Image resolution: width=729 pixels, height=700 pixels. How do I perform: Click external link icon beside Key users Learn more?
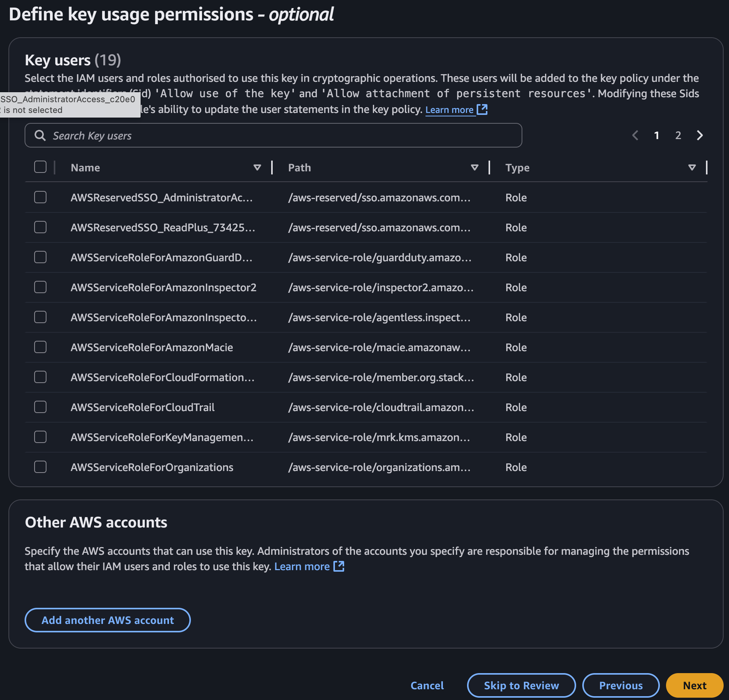[x=482, y=109]
